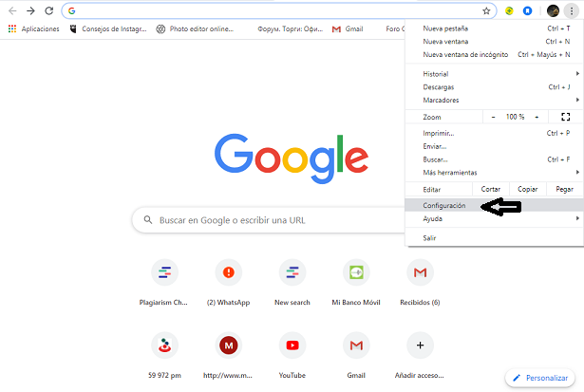Open Consejos de Instagr... bookmark
Image resolution: width=584 pixels, height=392 pixels.
point(108,28)
